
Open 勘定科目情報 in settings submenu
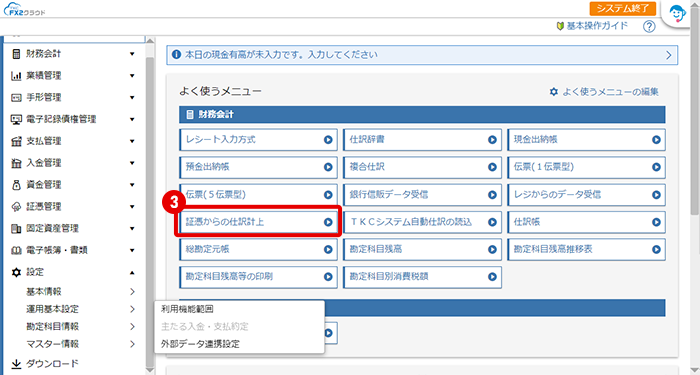[52, 327]
